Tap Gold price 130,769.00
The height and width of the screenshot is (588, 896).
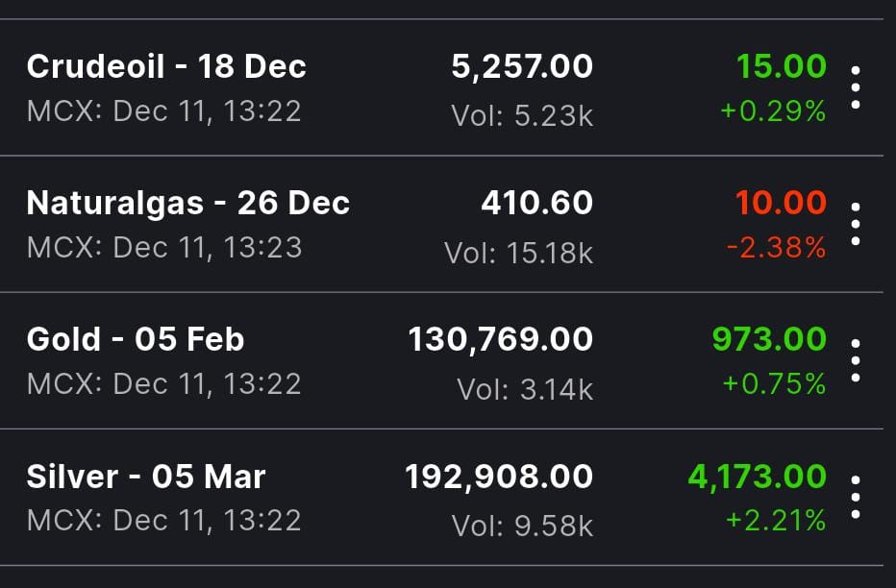[501, 339]
